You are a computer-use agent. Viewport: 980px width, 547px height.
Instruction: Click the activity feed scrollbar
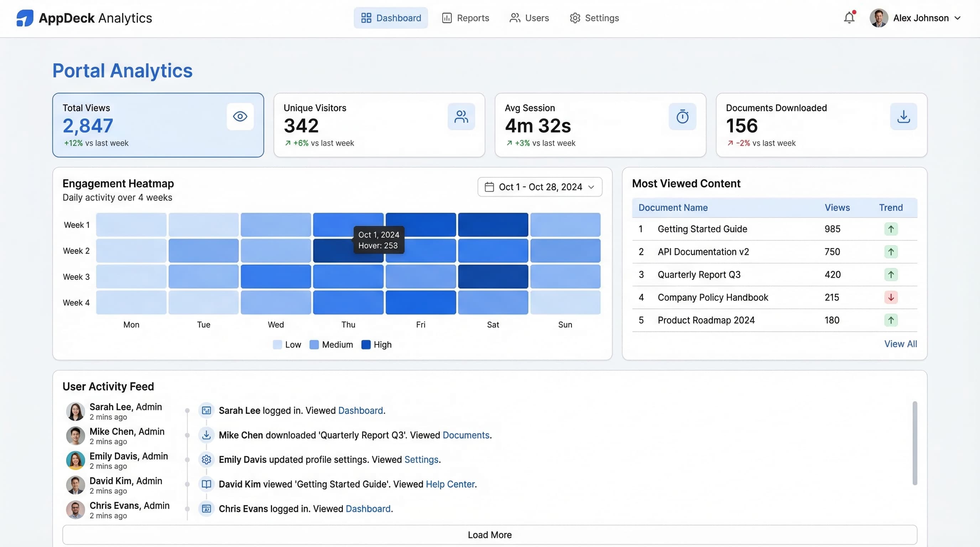pyautogui.click(x=914, y=443)
